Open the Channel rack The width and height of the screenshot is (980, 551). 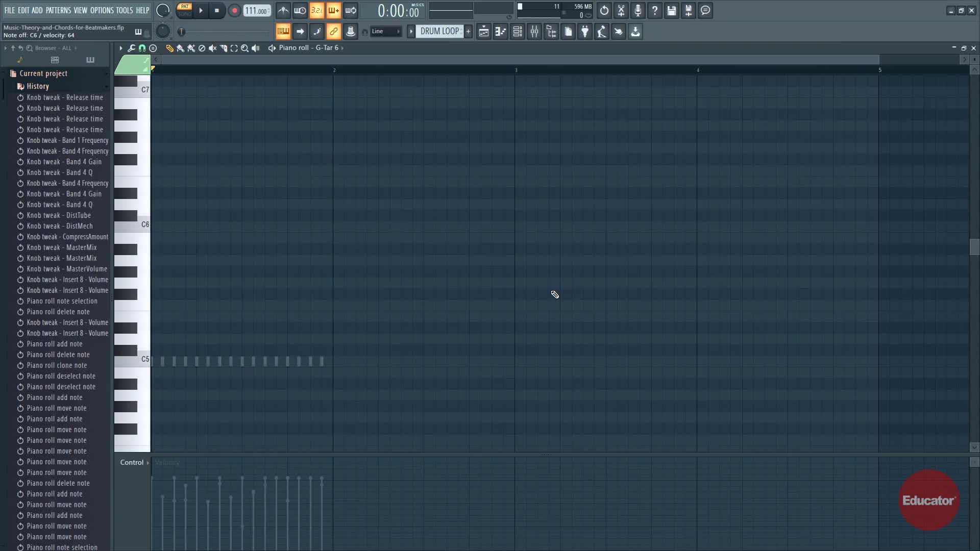[x=518, y=32]
